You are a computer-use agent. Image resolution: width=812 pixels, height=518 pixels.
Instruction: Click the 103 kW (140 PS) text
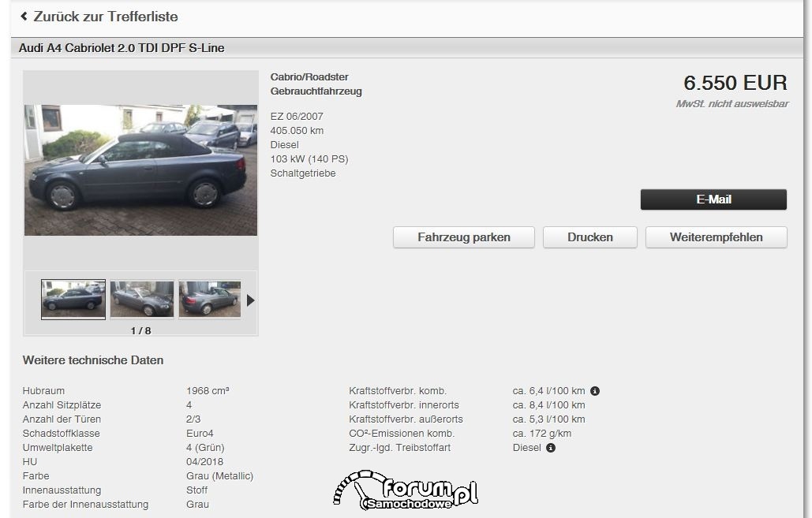[309, 159]
